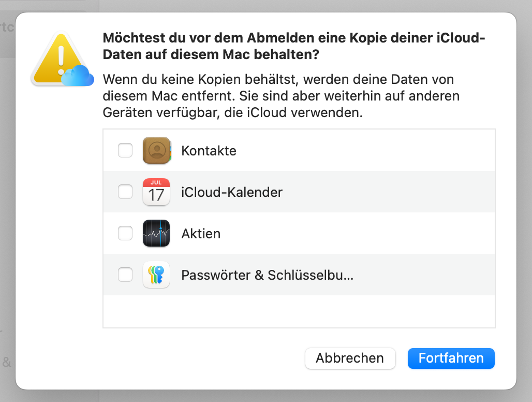Click the bold dialog heading text

(x=294, y=46)
